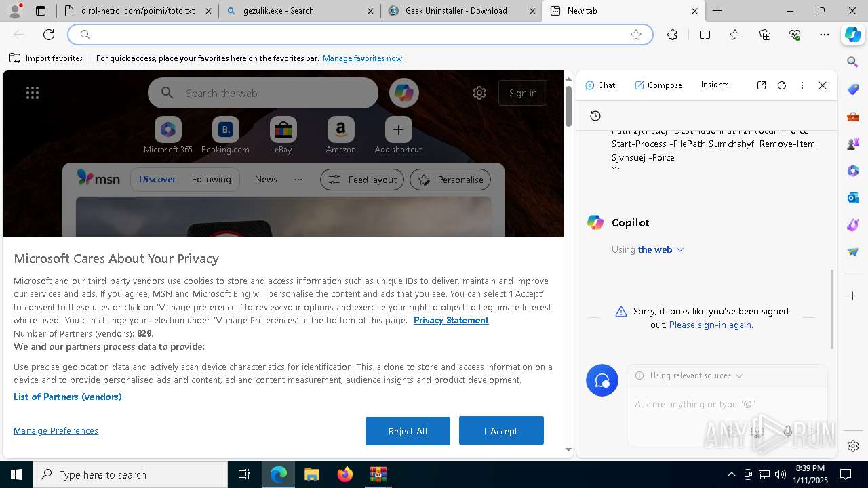Open the Personalise button

point(450,180)
